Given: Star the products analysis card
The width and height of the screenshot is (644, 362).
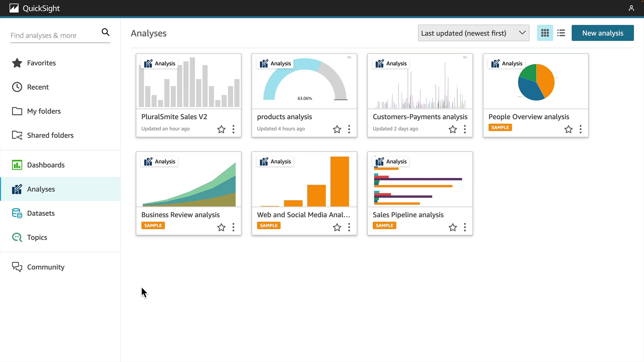Looking at the screenshot, I should (337, 129).
